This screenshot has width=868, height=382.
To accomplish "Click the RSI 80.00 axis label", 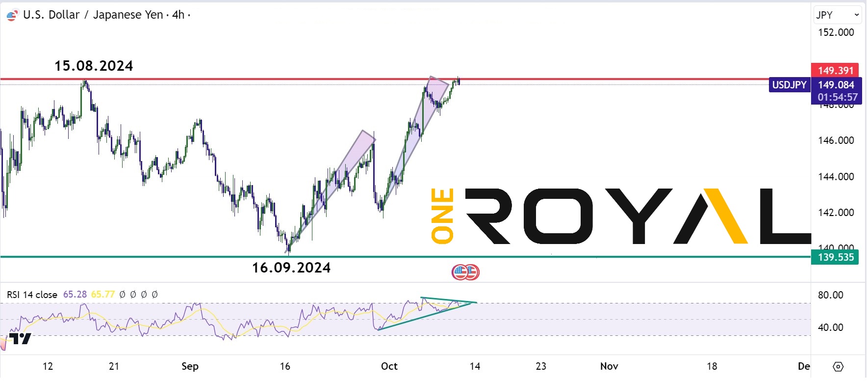I will 831,295.
